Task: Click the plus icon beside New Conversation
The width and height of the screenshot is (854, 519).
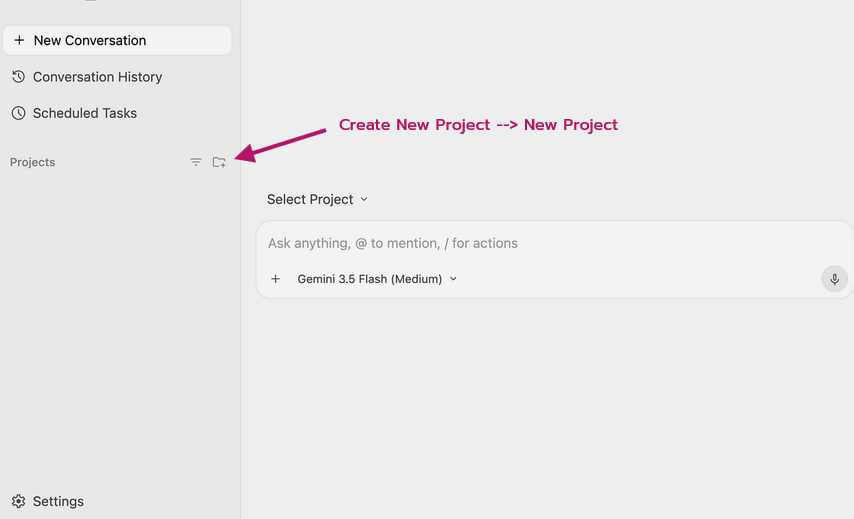Action: [19, 40]
